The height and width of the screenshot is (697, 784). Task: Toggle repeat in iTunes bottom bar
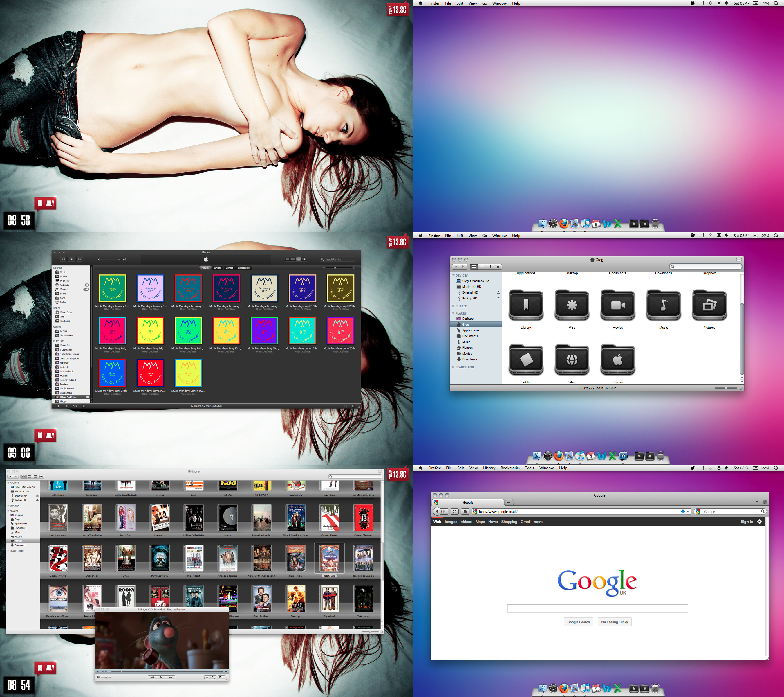coord(75,406)
